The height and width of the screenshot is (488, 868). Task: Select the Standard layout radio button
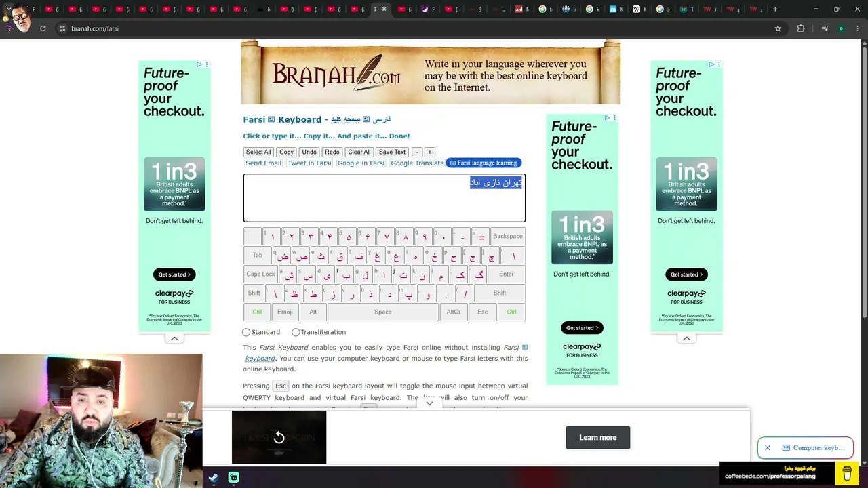pyautogui.click(x=246, y=332)
